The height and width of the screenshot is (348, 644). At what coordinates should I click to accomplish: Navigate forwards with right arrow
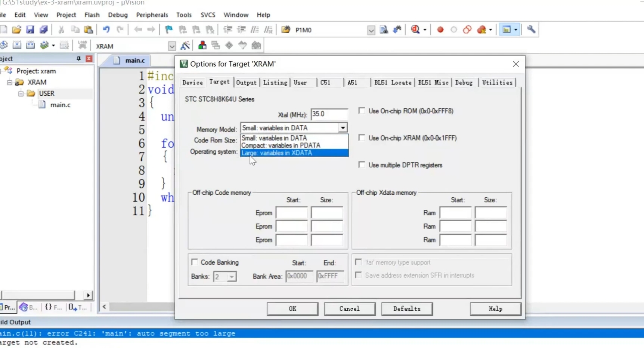pos(151,30)
